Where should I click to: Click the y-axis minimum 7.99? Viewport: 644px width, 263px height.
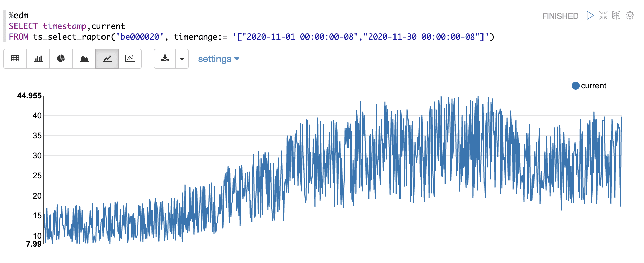[34, 244]
